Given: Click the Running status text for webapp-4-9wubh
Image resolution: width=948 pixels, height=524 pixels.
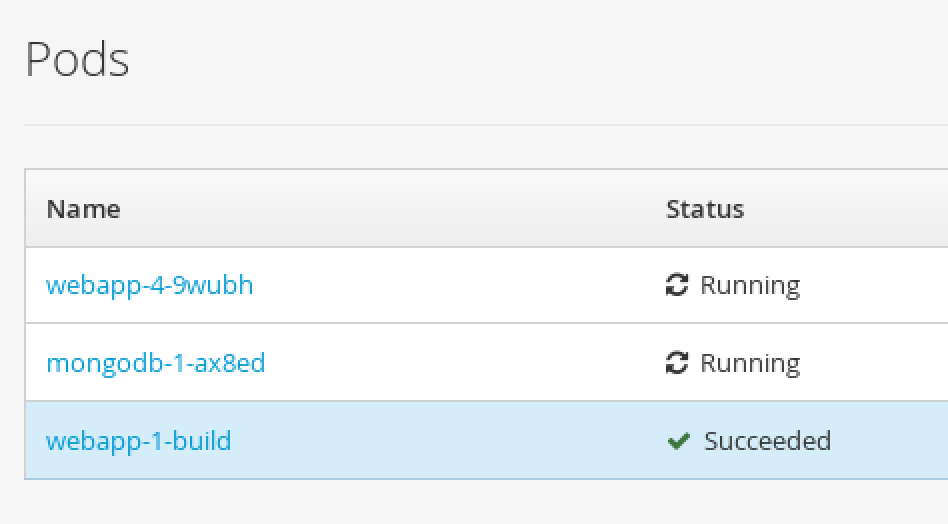Looking at the screenshot, I should pos(750,285).
